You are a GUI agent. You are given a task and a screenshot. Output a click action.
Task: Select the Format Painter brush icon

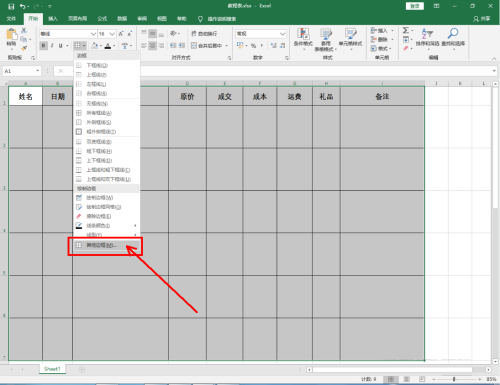24,48
